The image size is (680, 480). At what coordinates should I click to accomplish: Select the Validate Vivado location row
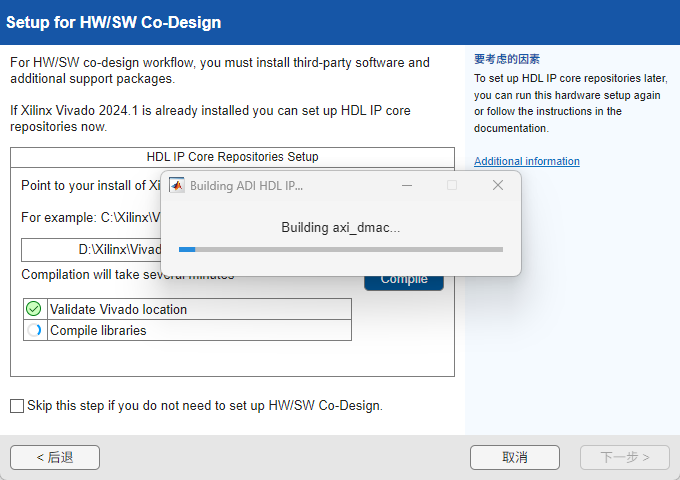click(x=187, y=309)
